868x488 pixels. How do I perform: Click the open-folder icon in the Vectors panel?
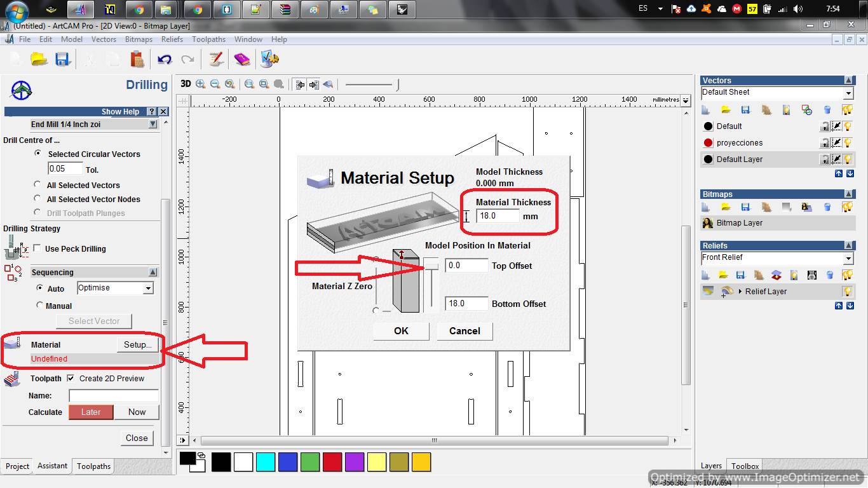(x=725, y=110)
